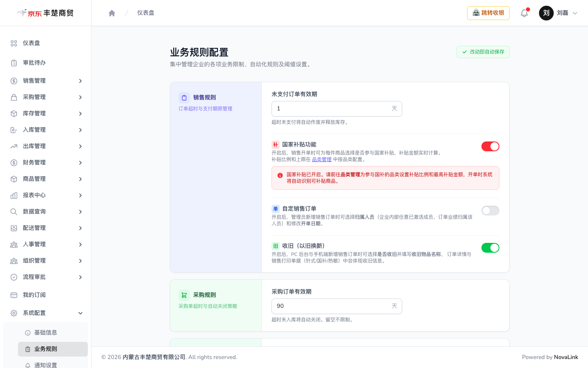The image size is (588, 368).
Task: Click the 商品管理 cube icon
Action: (x=14, y=179)
